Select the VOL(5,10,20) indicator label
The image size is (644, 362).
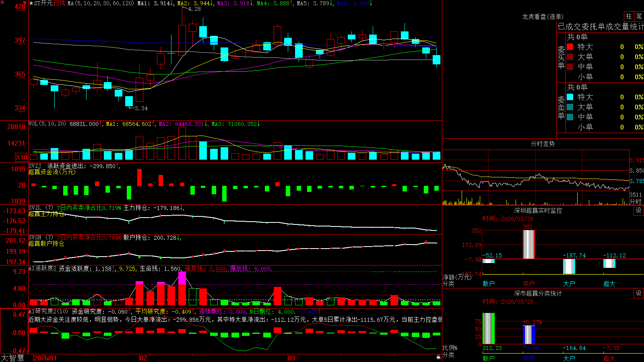point(47,124)
